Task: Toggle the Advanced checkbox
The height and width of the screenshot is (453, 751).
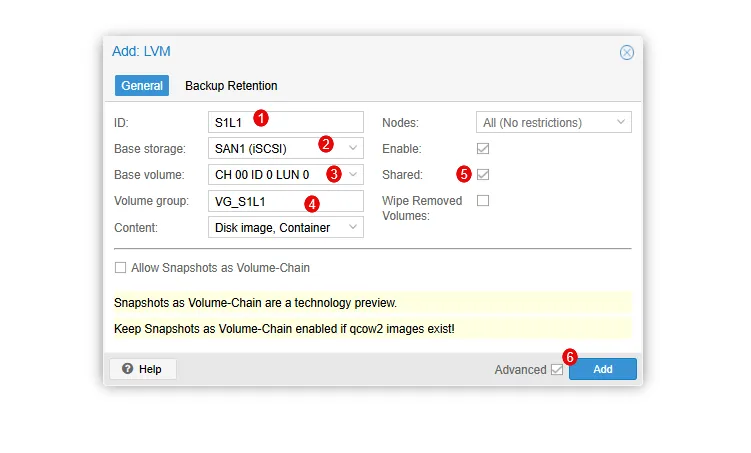Action: [x=556, y=370]
